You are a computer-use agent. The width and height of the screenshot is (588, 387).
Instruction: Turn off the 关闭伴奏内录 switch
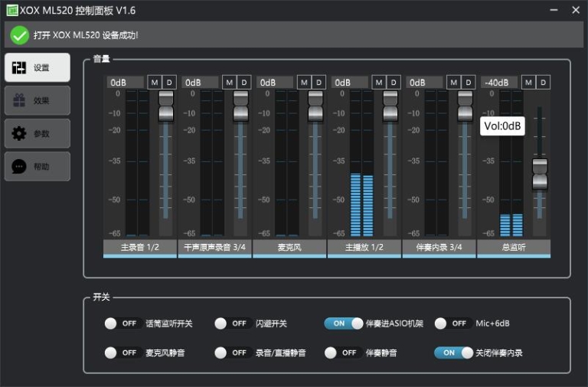(x=453, y=353)
